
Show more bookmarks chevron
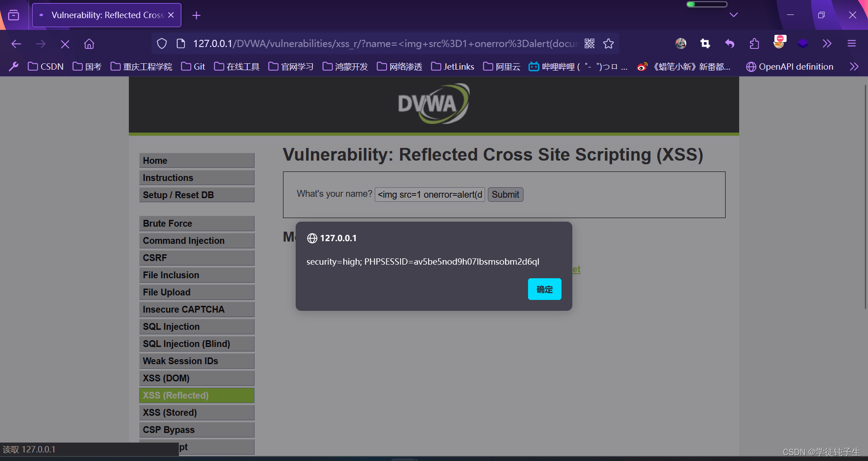[x=854, y=67]
